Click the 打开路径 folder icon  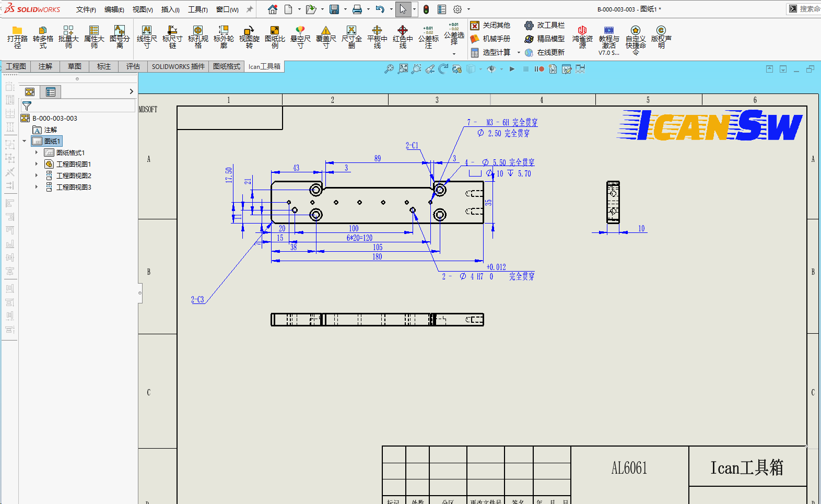(x=17, y=31)
